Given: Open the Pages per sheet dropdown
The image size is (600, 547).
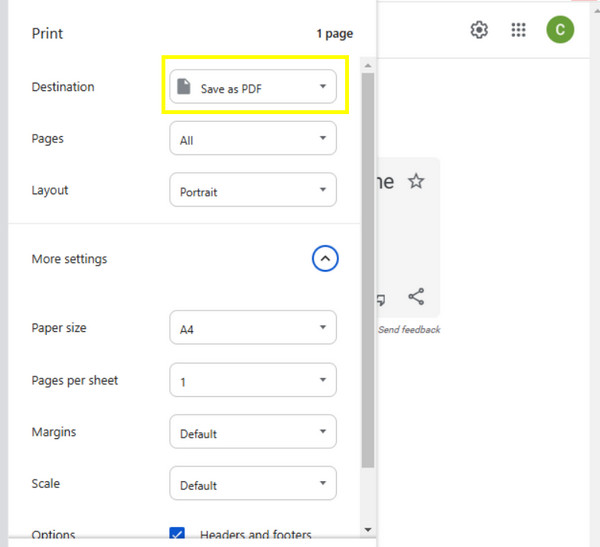Looking at the screenshot, I should click(253, 380).
